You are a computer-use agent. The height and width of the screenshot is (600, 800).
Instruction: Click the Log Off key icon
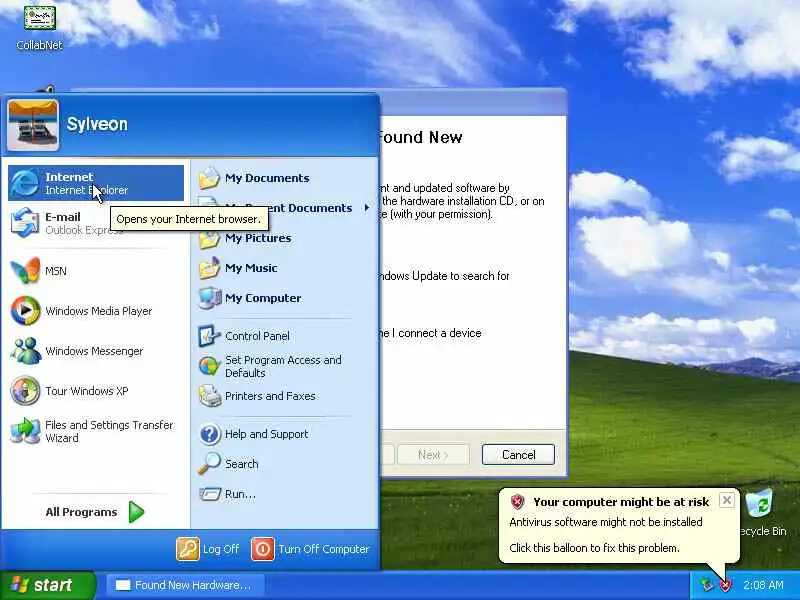(x=188, y=549)
